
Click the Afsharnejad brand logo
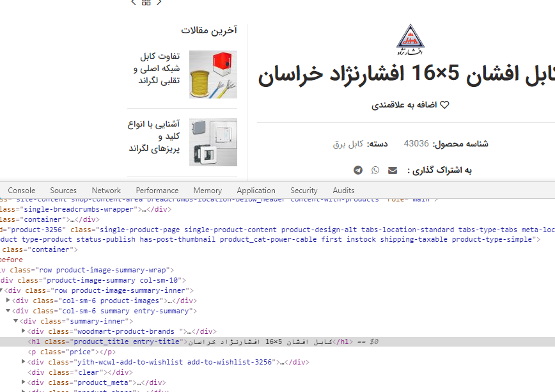point(410,40)
